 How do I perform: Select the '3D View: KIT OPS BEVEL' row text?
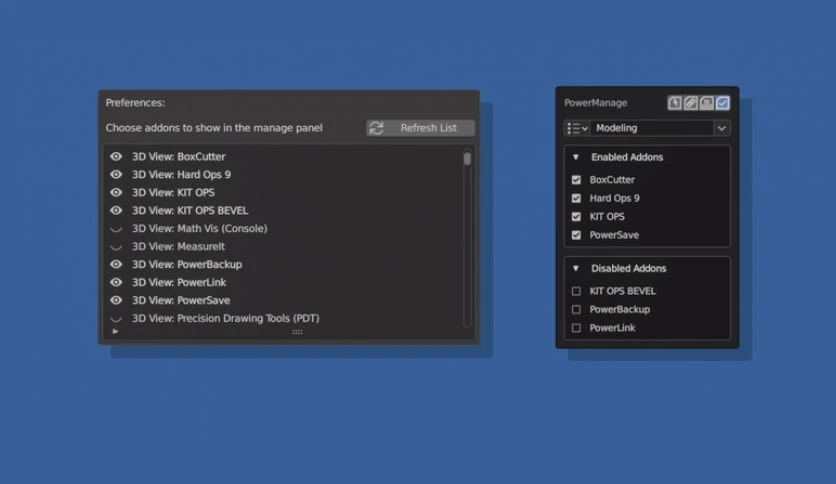pos(190,211)
